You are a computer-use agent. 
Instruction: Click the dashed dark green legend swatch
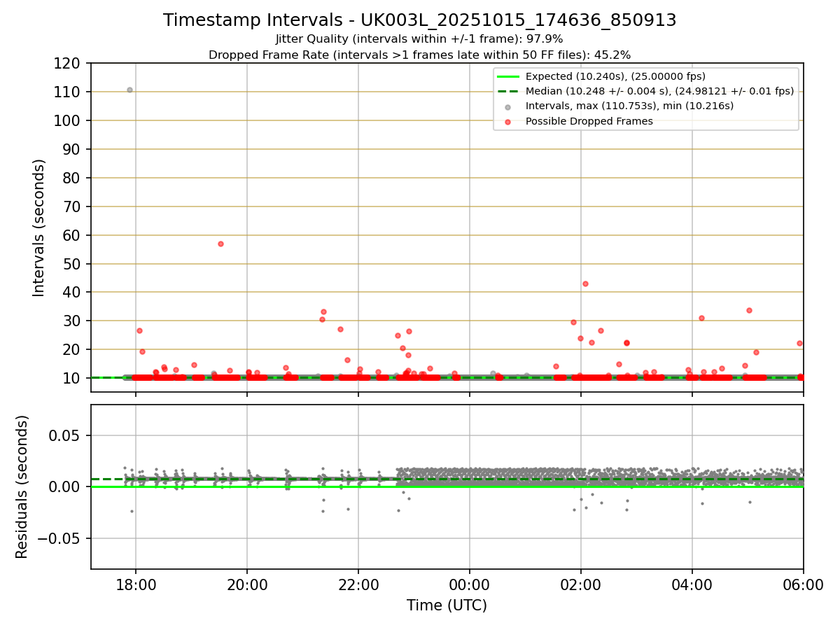coord(508,91)
